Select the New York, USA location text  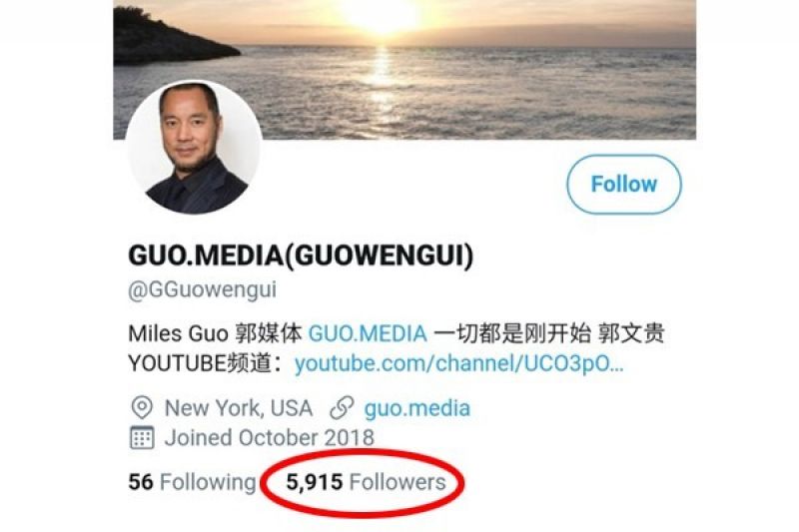[x=239, y=408]
